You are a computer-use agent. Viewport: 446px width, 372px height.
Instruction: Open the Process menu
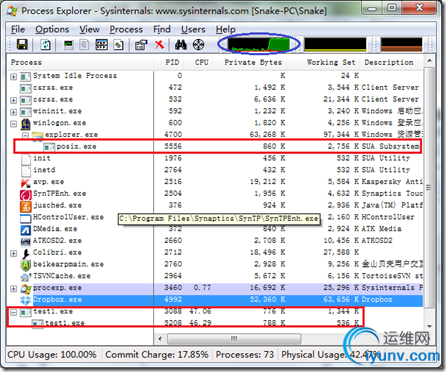(126, 29)
